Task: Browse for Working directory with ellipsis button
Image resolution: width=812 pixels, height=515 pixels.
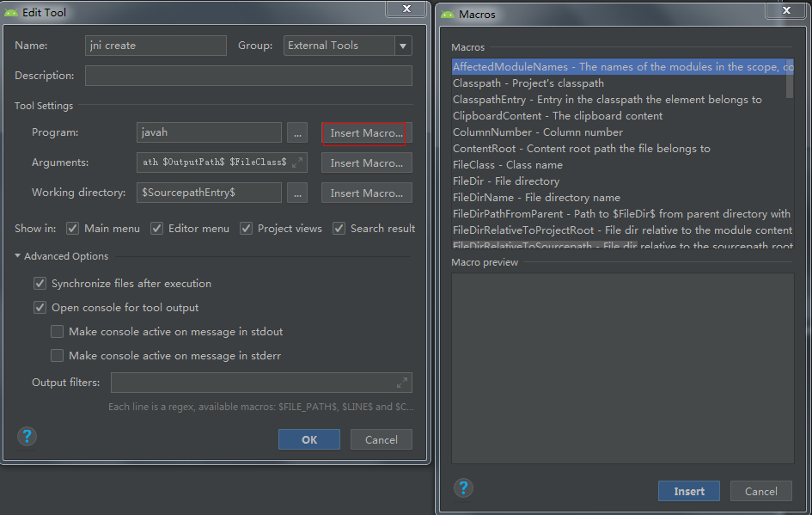Action: point(297,193)
